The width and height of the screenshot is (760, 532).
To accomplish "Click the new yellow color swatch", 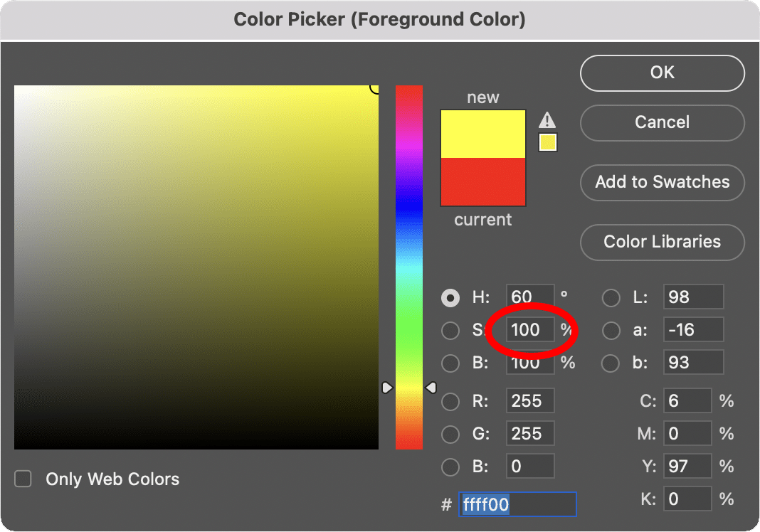I will pos(483,132).
